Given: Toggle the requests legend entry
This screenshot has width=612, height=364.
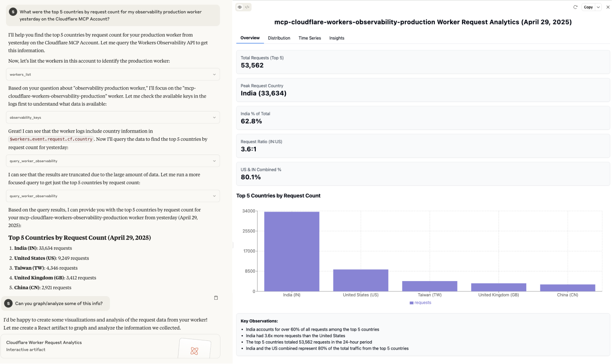Looking at the screenshot, I should [420, 303].
